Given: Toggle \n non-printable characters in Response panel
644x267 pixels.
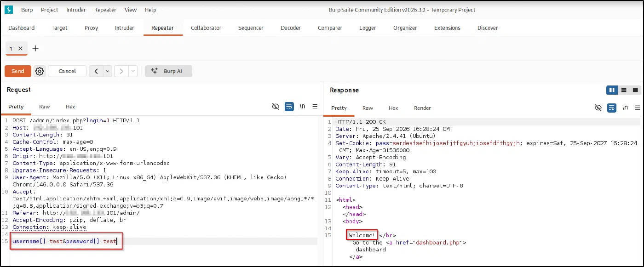Looking at the screenshot, I should tap(625, 108).
